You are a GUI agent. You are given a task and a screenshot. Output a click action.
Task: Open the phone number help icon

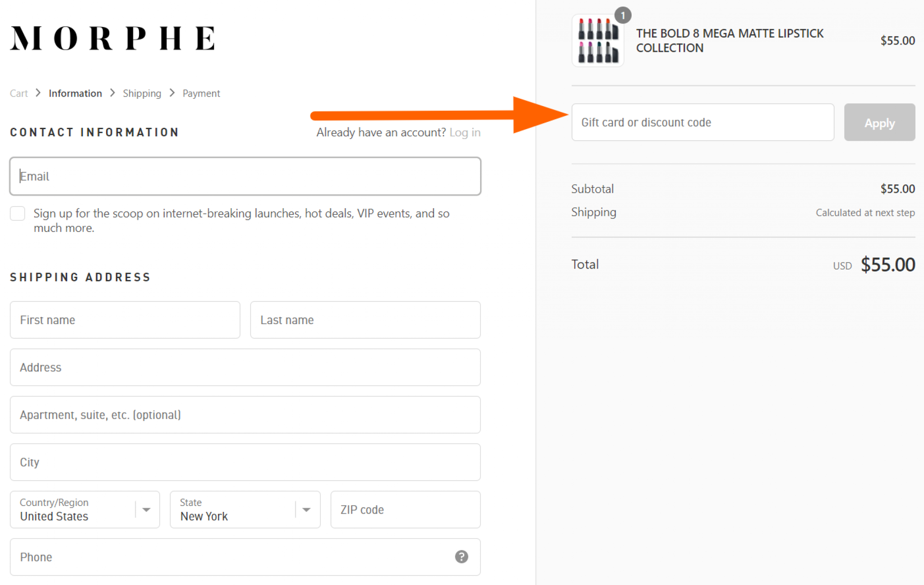[x=461, y=557]
